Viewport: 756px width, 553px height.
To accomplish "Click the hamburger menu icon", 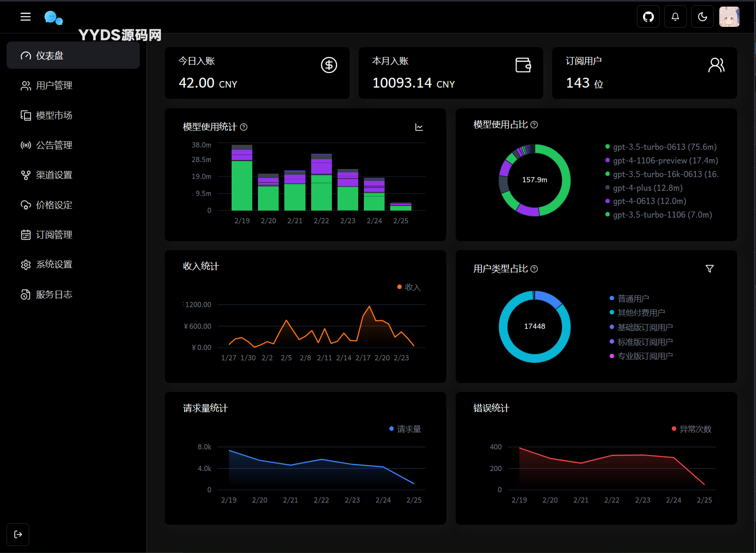I will pyautogui.click(x=25, y=17).
